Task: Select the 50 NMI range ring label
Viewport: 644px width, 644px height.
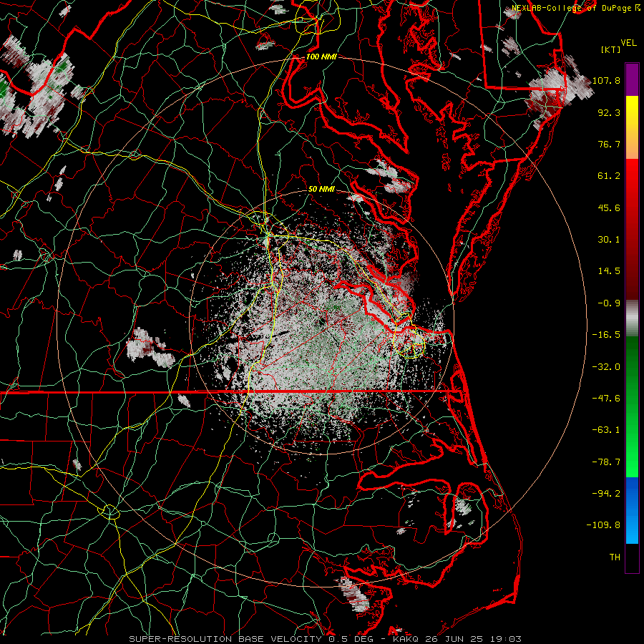Action: [x=321, y=189]
